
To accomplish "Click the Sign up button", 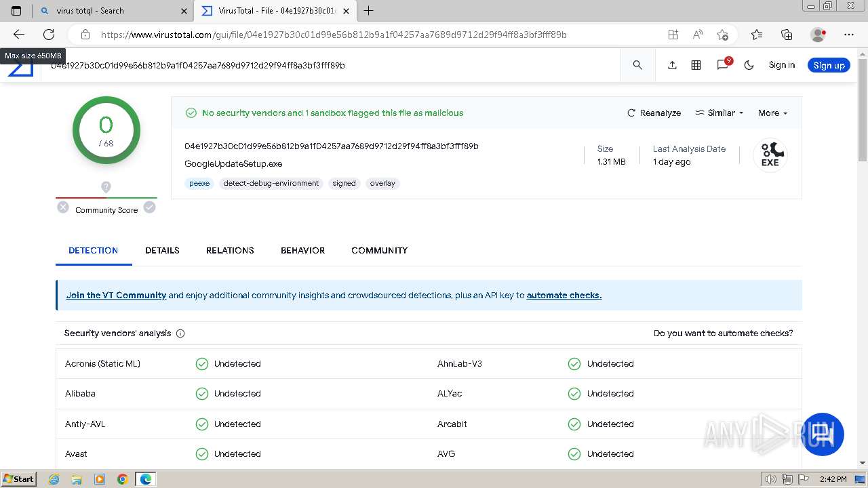I will pos(829,65).
